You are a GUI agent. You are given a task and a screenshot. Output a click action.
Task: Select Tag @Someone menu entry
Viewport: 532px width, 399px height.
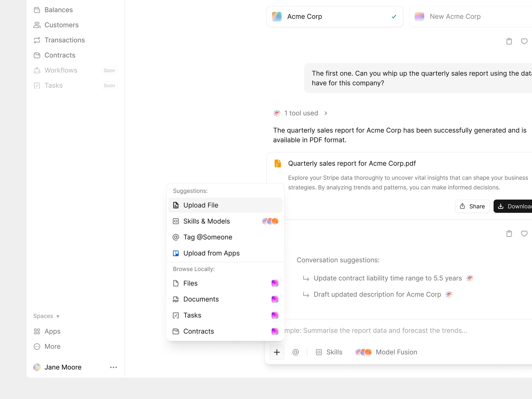(225, 237)
